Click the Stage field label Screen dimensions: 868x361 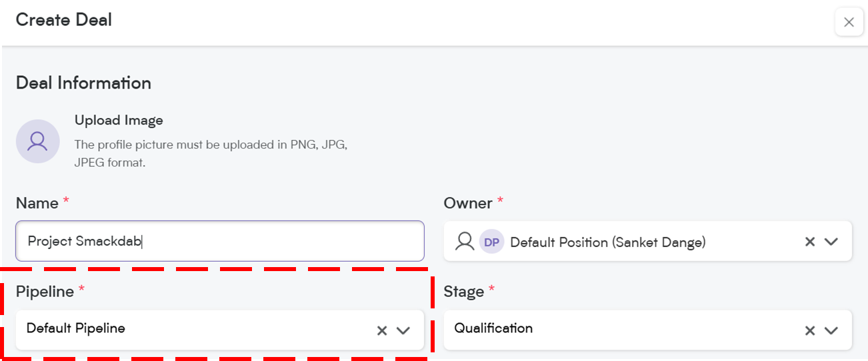tap(463, 292)
